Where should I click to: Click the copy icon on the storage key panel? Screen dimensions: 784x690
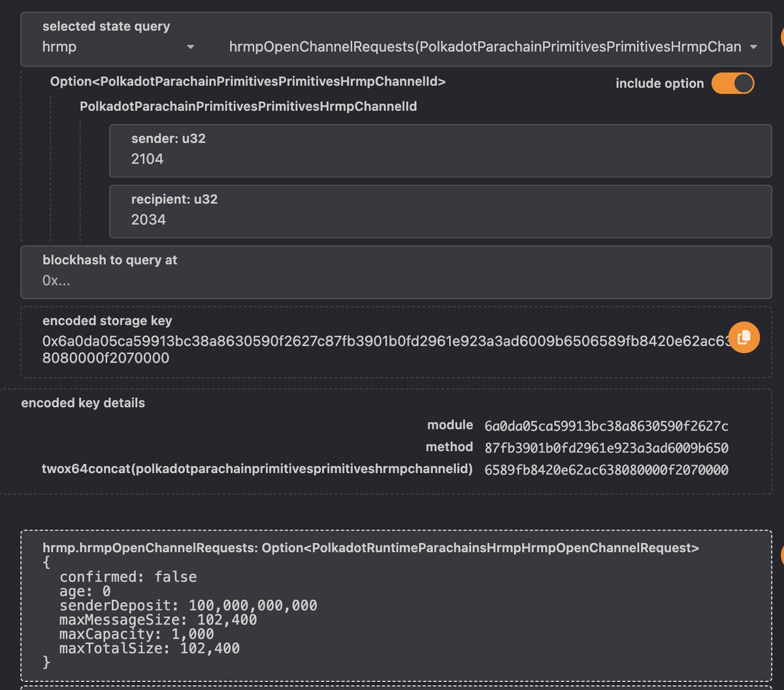744,337
